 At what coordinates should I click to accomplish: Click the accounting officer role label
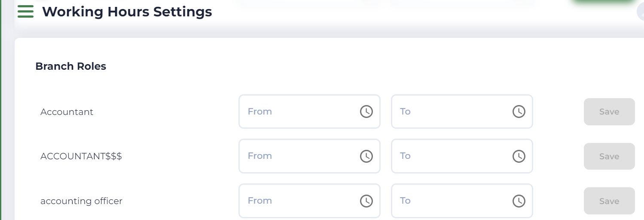[x=81, y=201]
